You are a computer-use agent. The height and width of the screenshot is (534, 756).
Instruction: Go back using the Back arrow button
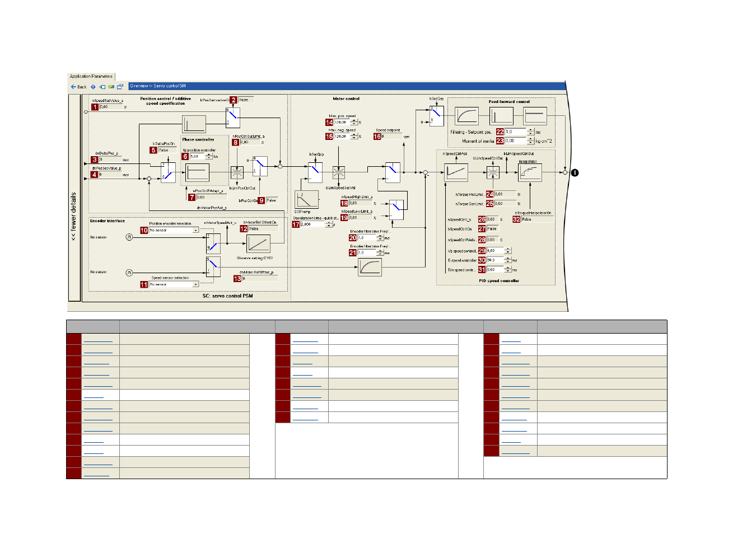tap(78, 87)
